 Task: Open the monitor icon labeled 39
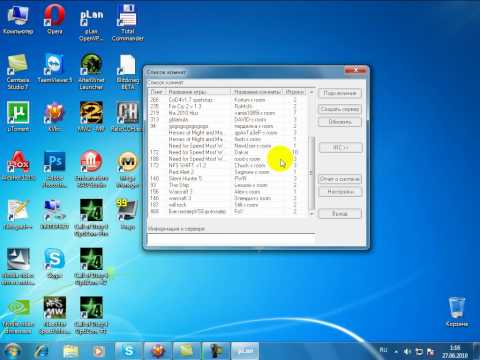point(128,214)
